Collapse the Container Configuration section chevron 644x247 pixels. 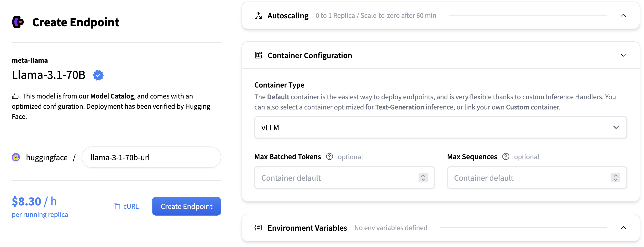click(623, 55)
